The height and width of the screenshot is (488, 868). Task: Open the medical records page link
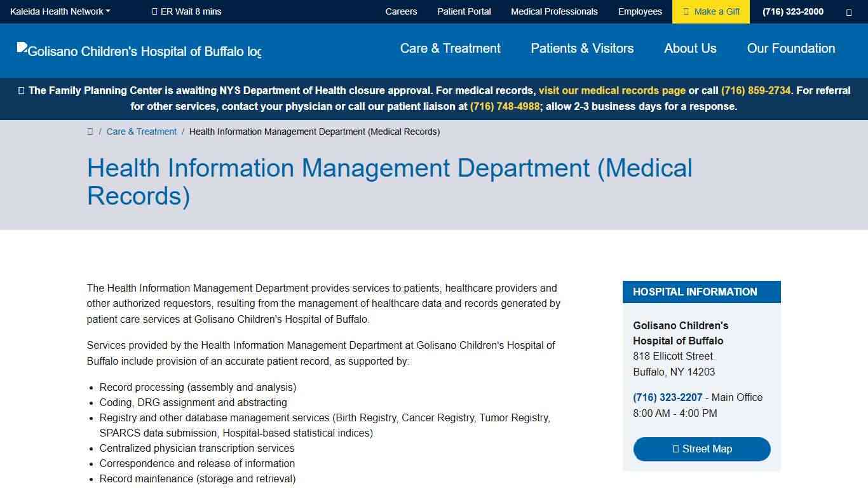612,90
